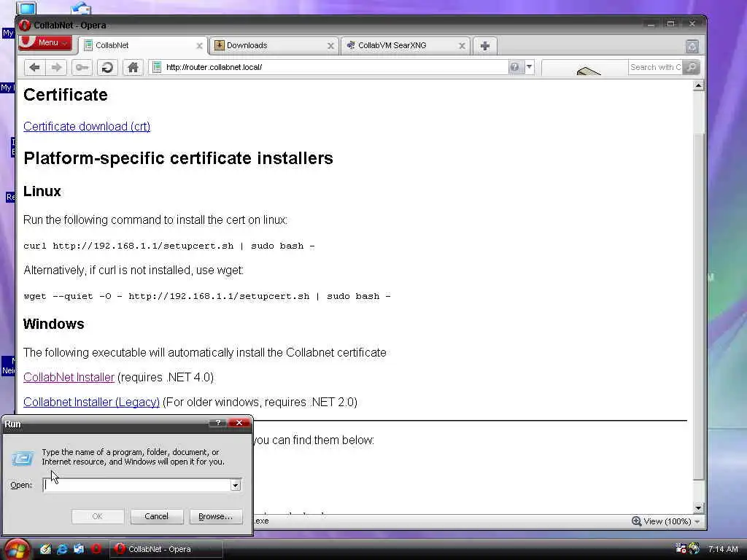Open Certificate download (crt) link

coord(87,126)
